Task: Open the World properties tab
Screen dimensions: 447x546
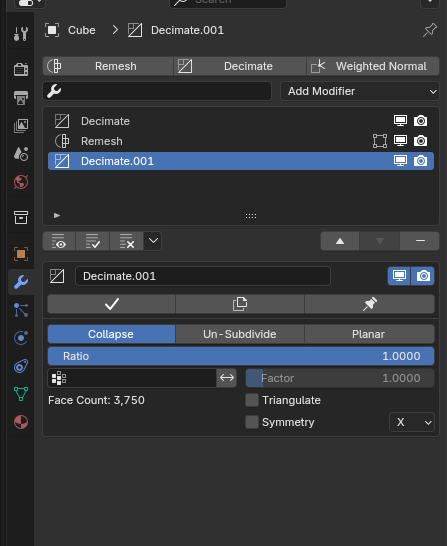Action: [x=21, y=182]
